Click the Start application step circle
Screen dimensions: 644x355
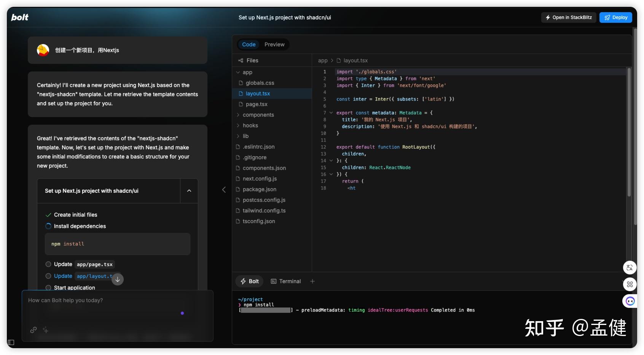tap(48, 288)
